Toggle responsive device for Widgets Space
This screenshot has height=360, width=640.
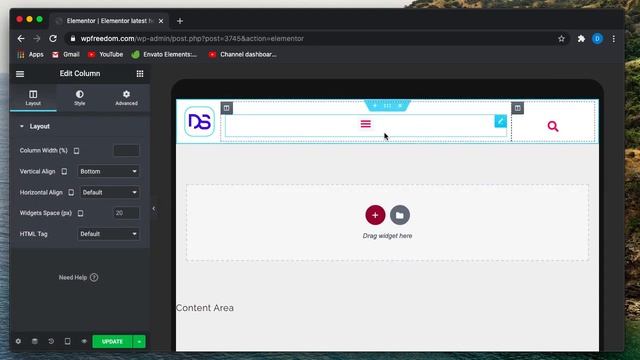80,213
